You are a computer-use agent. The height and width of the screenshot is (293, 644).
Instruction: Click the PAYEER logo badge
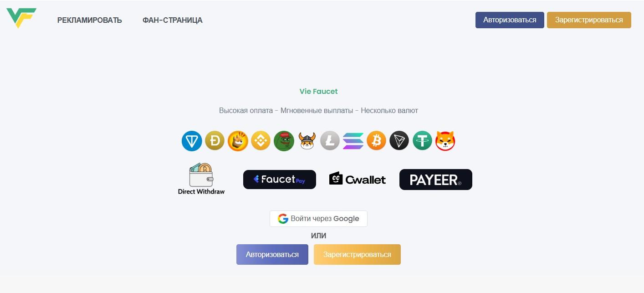tap(436, 180)
